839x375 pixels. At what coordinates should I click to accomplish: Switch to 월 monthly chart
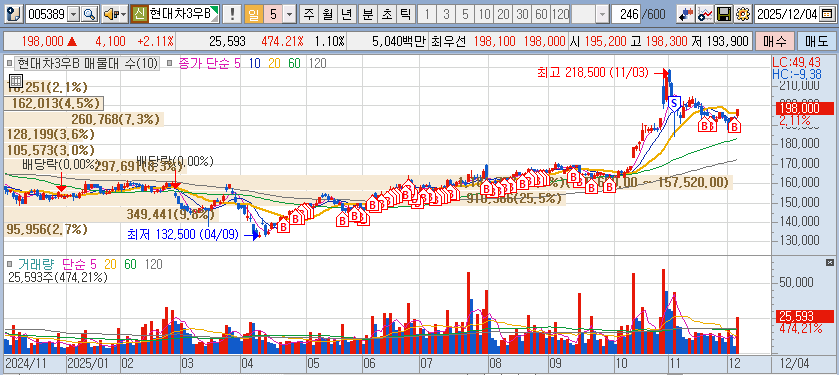(327, 14)
